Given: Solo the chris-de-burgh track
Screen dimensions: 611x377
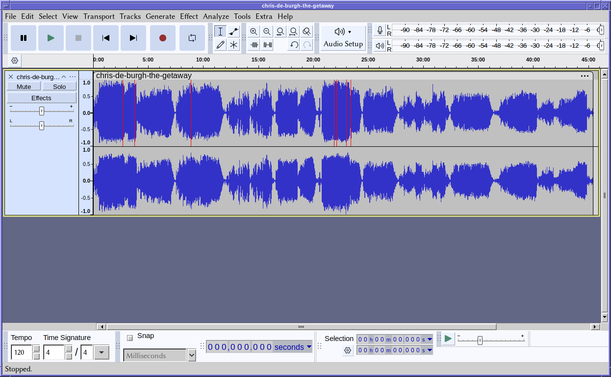Looking at the screenshot, I should (x=59, y=87).
